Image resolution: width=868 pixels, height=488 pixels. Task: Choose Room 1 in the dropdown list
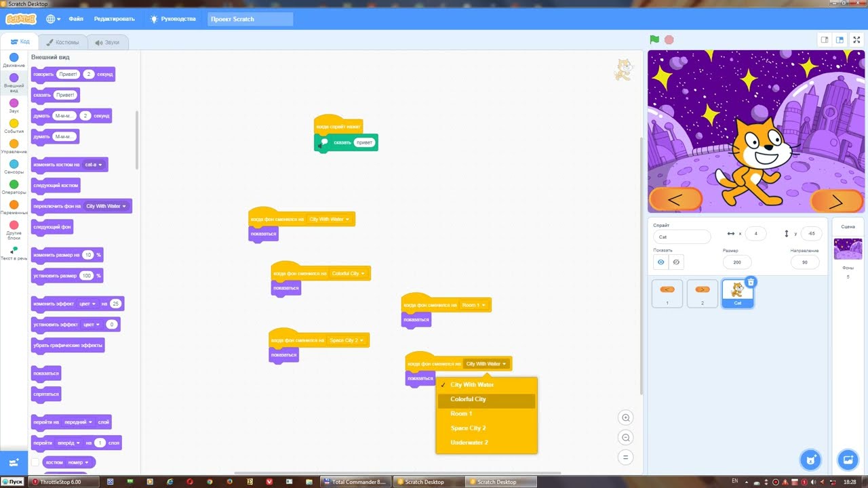click(x=486, y=413)
